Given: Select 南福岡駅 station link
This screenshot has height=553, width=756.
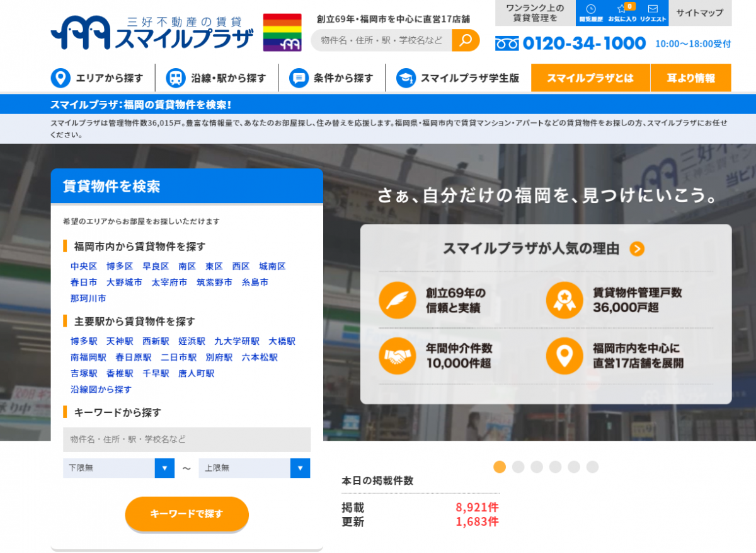Looking at the screenshot, I should point(88,358).
